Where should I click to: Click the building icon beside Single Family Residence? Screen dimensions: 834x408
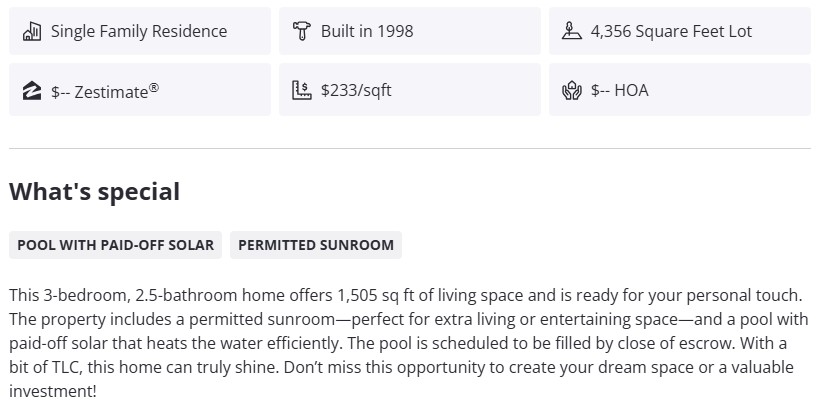31,31
